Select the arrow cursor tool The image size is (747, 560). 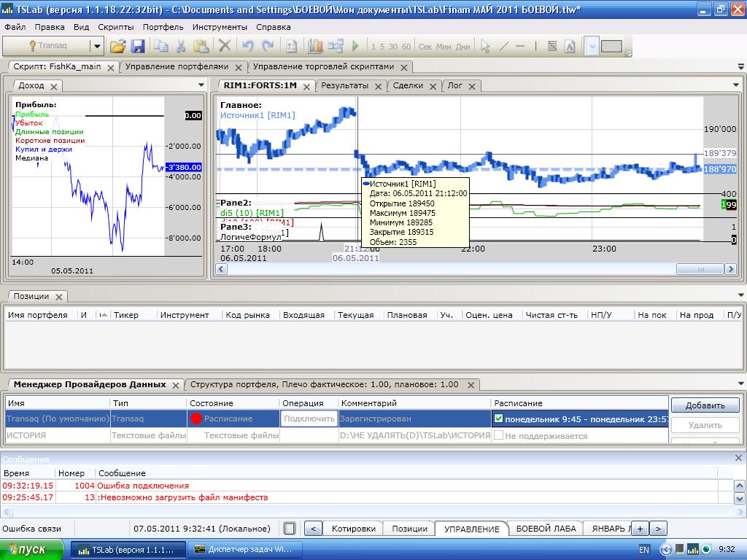(485, 46)
